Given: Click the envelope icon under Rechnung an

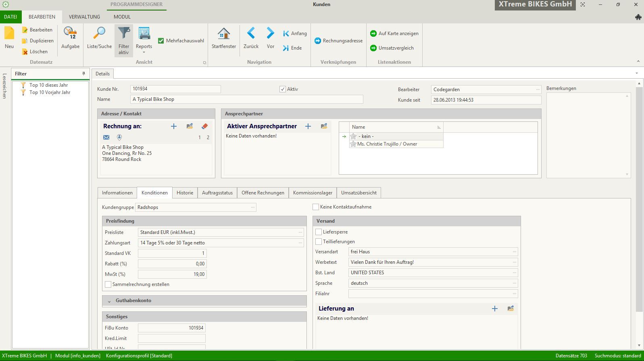Looking at the screenshot, I should 106,138.
